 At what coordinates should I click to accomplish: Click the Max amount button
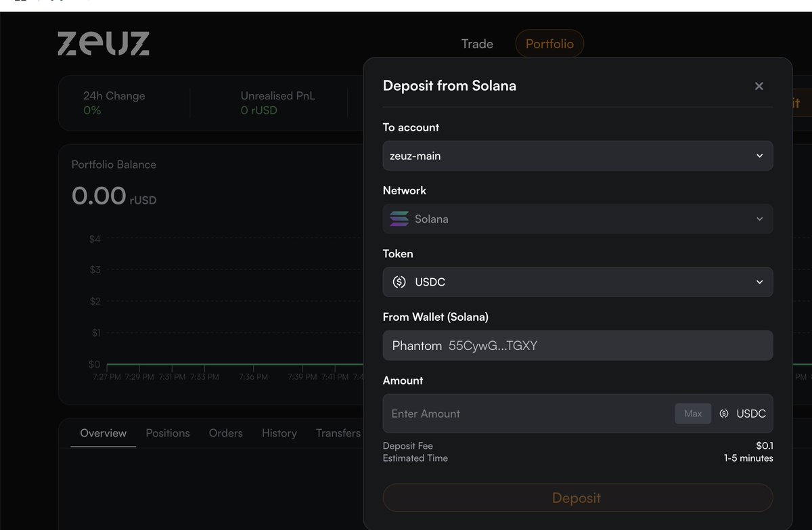coord(693,414)
